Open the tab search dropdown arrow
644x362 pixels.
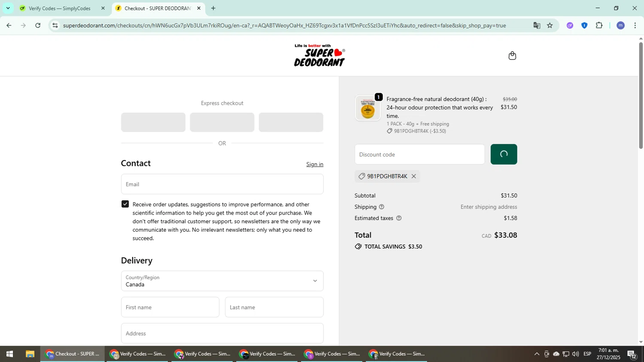click(x=8, y=8)
